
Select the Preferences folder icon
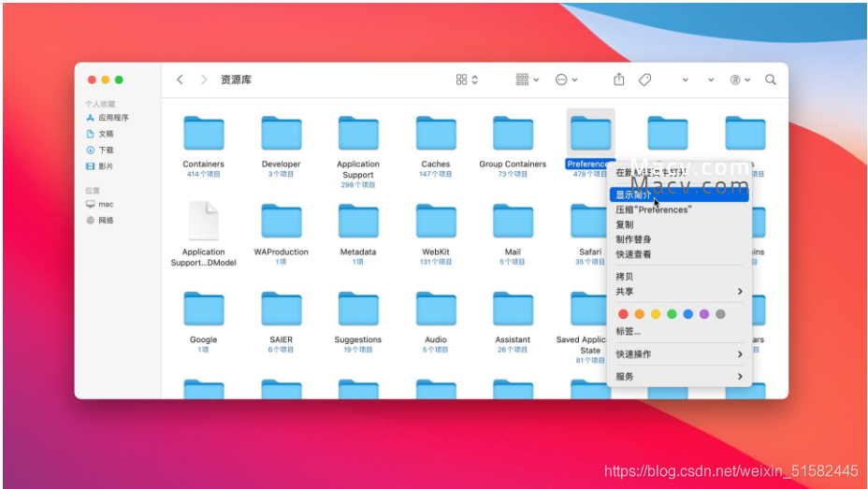[590, 134]
